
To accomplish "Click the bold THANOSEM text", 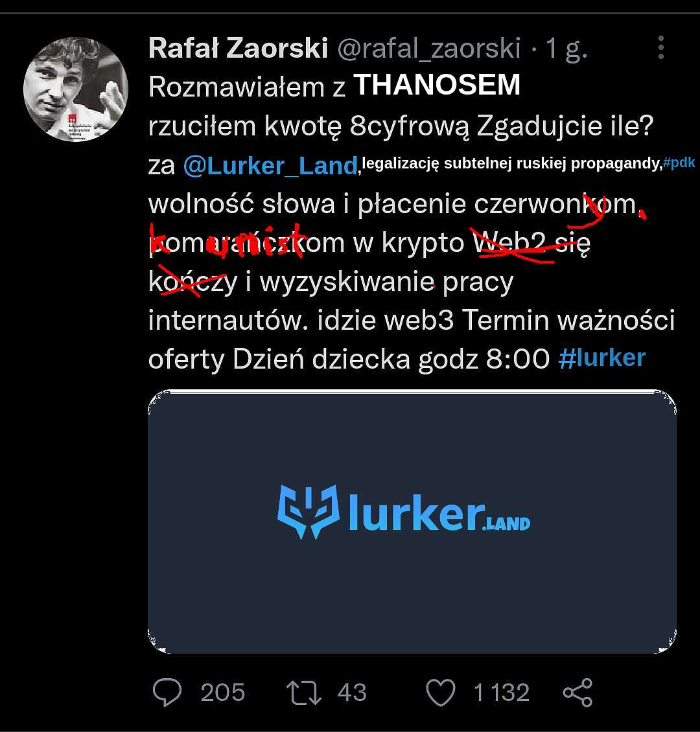I will (x=437, y=85).
